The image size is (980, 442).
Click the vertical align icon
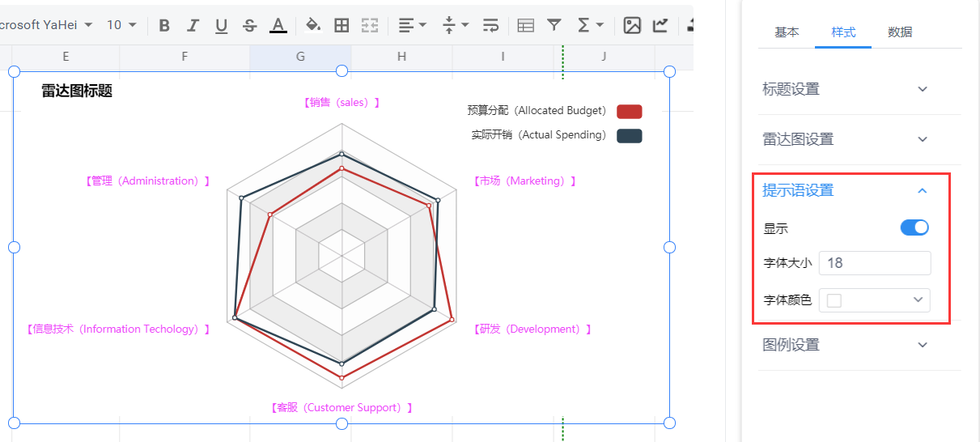449,25
